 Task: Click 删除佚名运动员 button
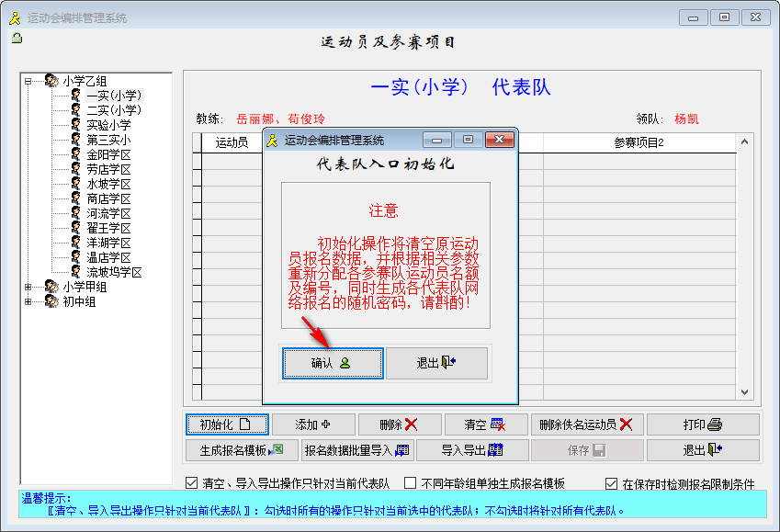[586, 424]
